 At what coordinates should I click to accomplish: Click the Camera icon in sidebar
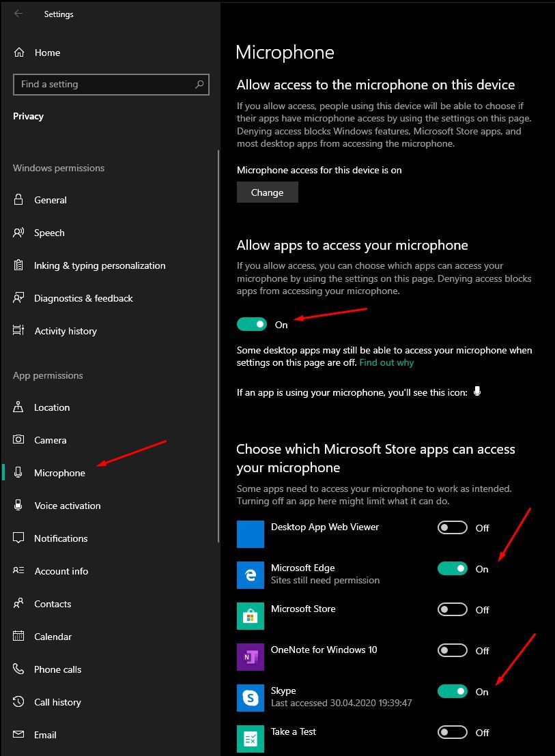pos(18,439)
